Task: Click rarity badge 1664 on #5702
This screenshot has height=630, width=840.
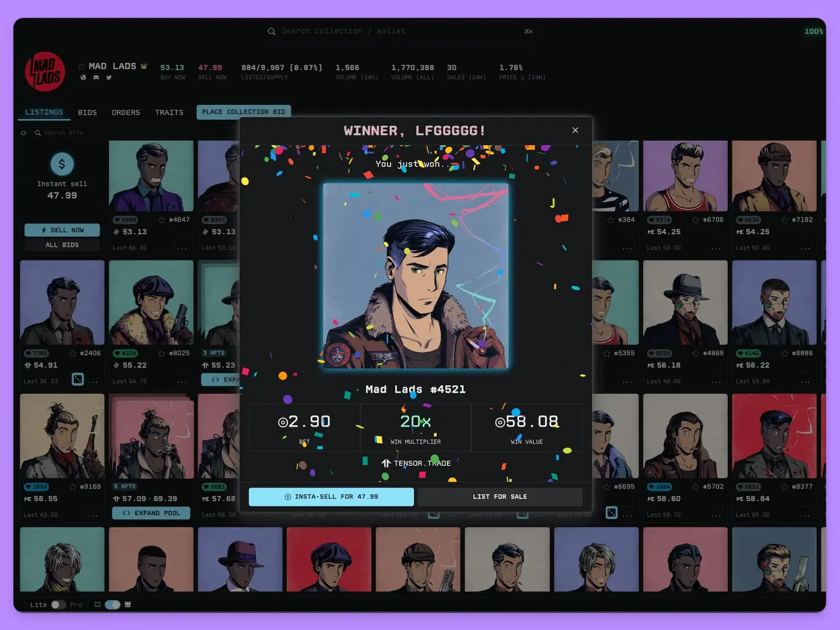Action: pos(660,487)
